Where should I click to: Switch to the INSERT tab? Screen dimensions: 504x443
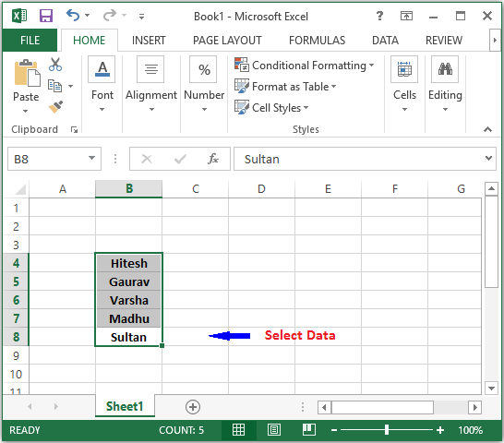[x=149, y=41]
